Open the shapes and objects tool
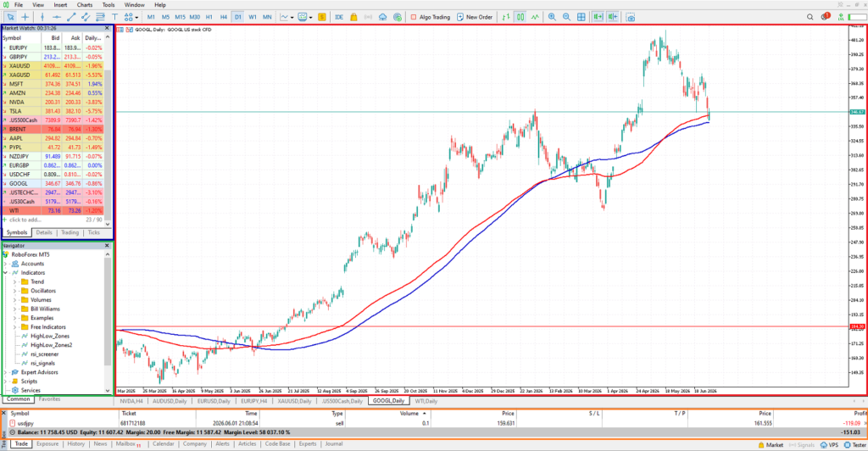Image resolution: width=868 pixels, height=451 pixels. [129, 17]
